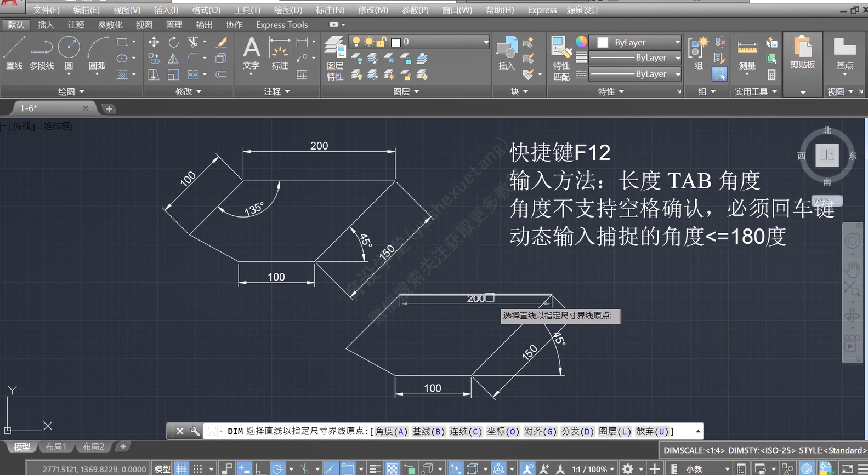
Task: Use the Copy objects tool
Action: pos(154,58)
